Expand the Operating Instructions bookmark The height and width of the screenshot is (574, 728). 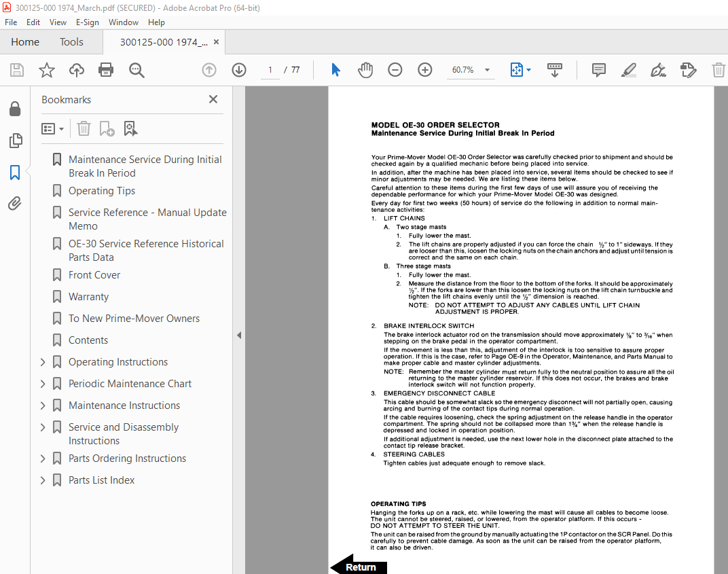[x=42, y=361]
